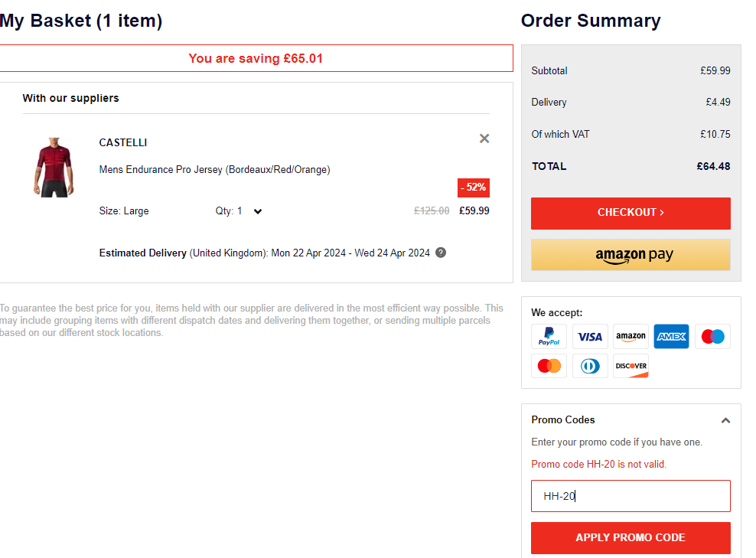
Task: Click the Amazon payment icon
Action: [631, 337]
